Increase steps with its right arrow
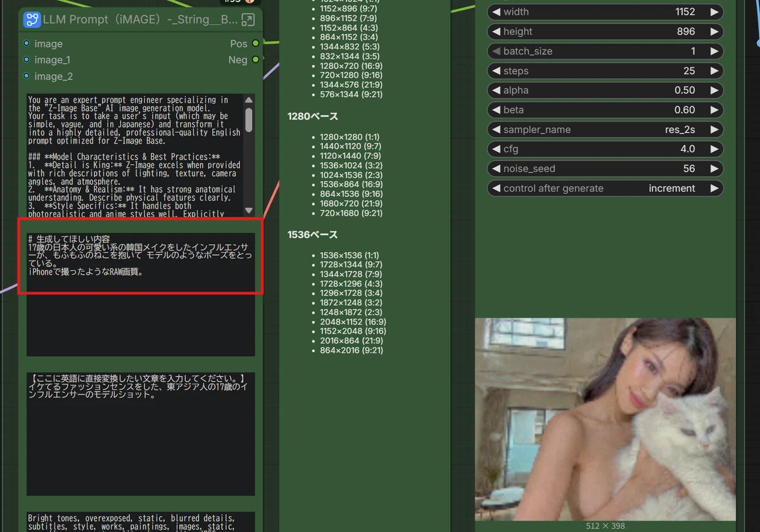Viewport: 760px width, 532px height. 714,71
